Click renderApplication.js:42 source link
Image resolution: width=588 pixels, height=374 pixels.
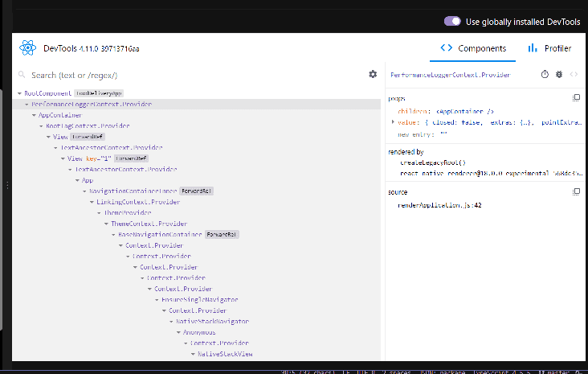click(439, 205)
